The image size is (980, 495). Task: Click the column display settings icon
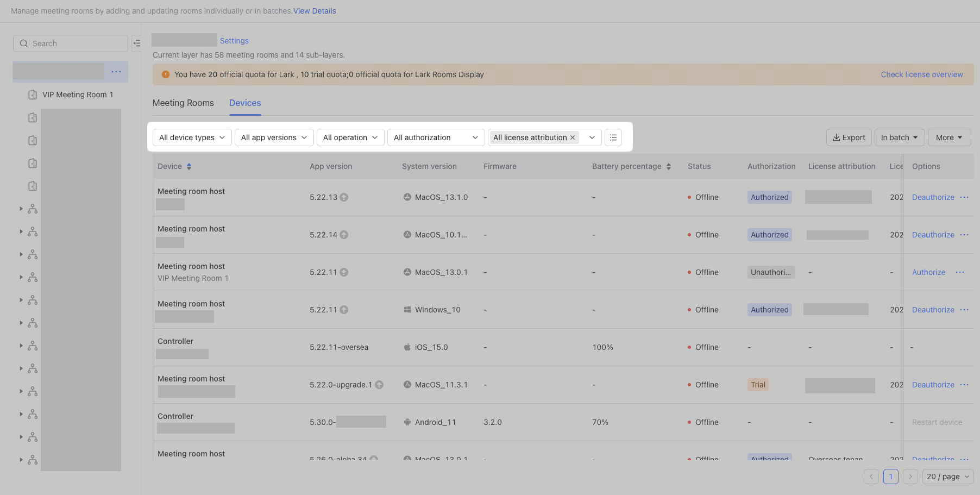(x=613, y=137)
